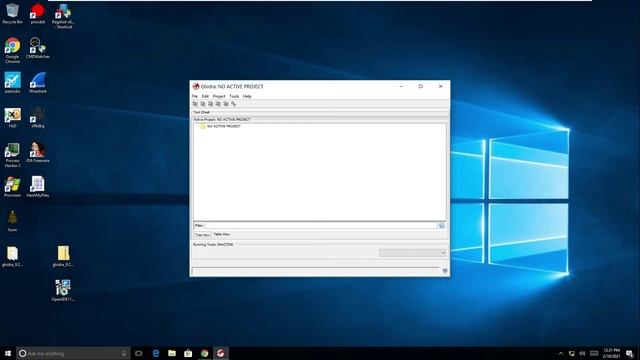Viewport: 640px width, 360px height.
Task: Open the Help menu in Ghidra
Action: (247, 96)
